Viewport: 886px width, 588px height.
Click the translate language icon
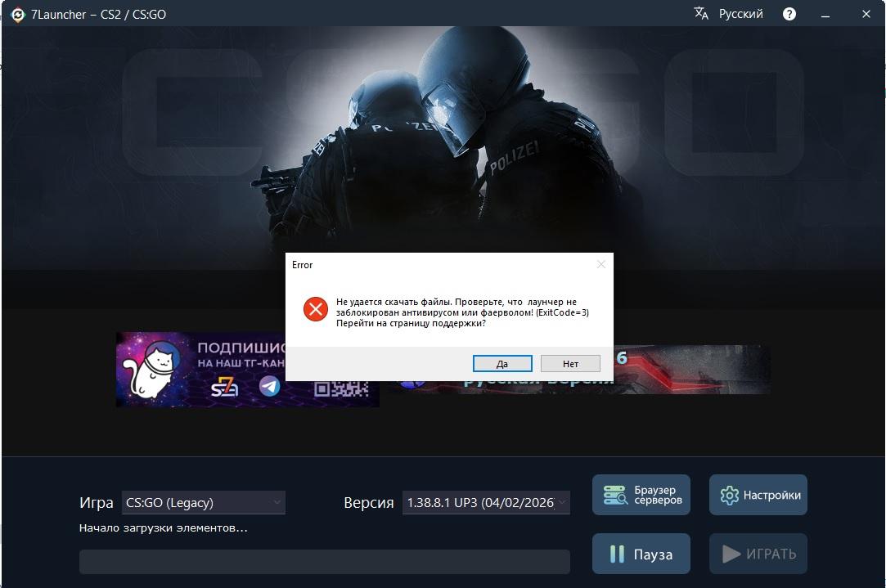pyautogui.click(x=701, y=14)
